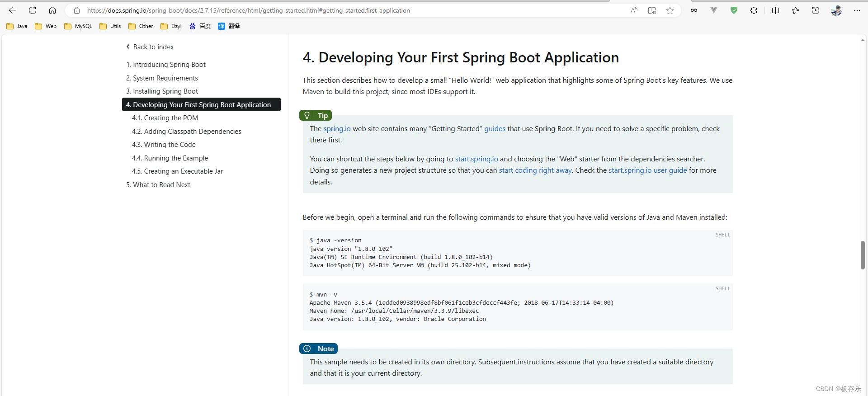
Task: Follow the start.spring.io link after 'going to'
Action: point(476,159)
